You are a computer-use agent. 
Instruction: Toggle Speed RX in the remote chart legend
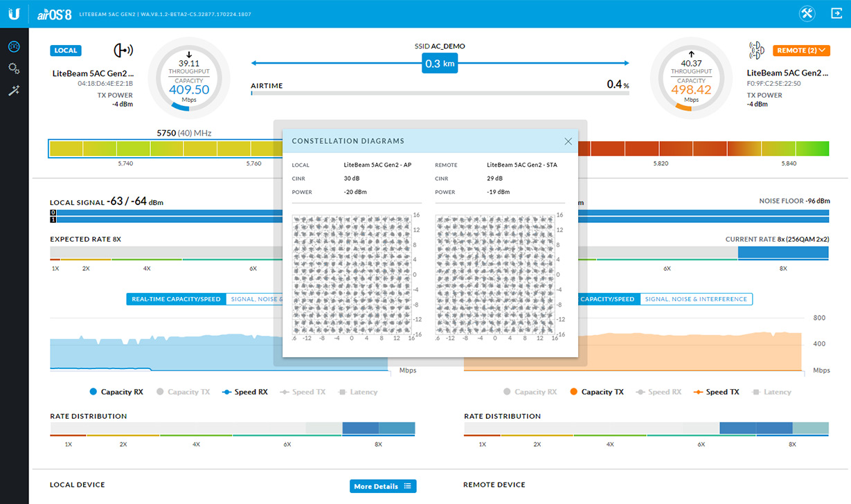coord(659,392)
